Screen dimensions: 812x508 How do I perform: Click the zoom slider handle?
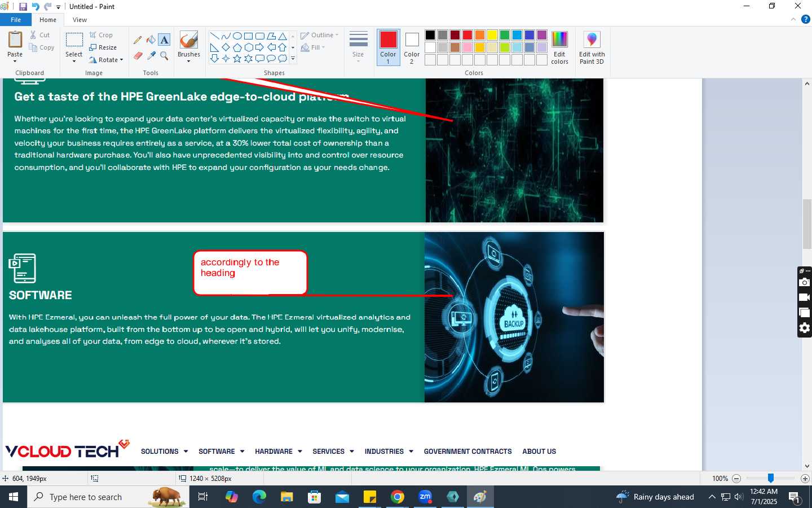tap(770, 479)
